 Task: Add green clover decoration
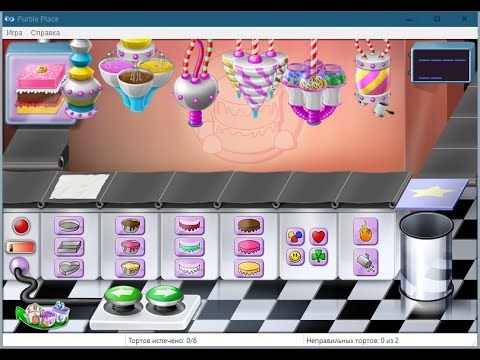319,257
